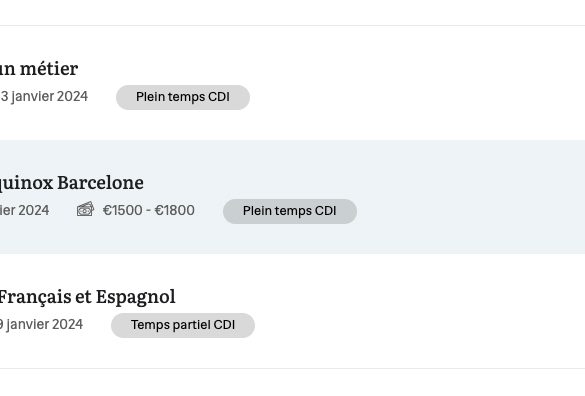Select the Plein temps CDI tag beside 3 janvier

(x=183, y=97)
